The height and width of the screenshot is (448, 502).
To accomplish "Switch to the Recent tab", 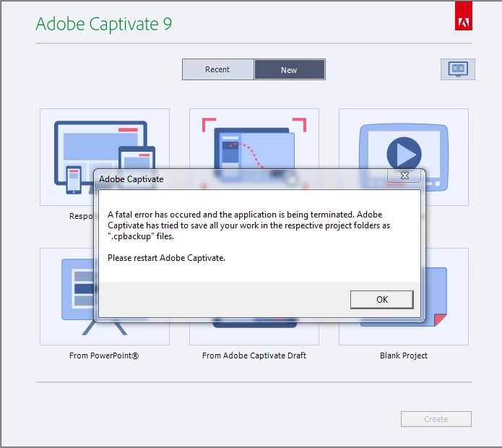I will [x=217, y=69].
